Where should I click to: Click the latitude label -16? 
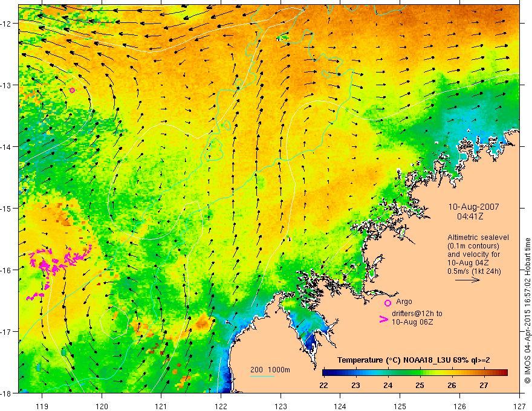pos(5,270)
